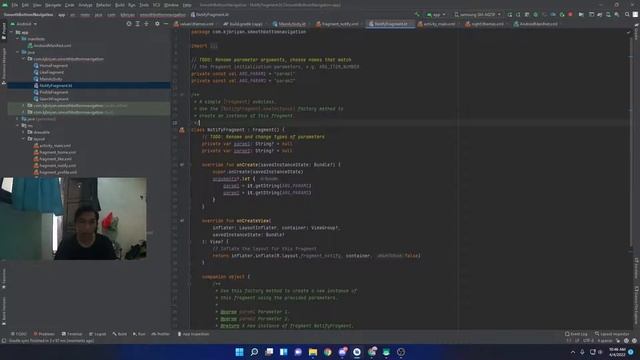640x360 pixels.
Task: Open the app run configuration dropdown
Action: coord(436,15)
